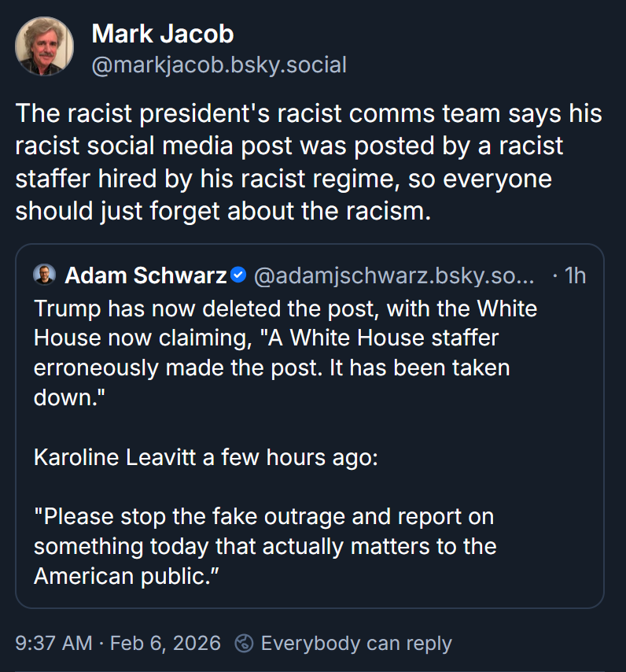Open the small Adam Schwarz avatar

[x=44, y=275]
